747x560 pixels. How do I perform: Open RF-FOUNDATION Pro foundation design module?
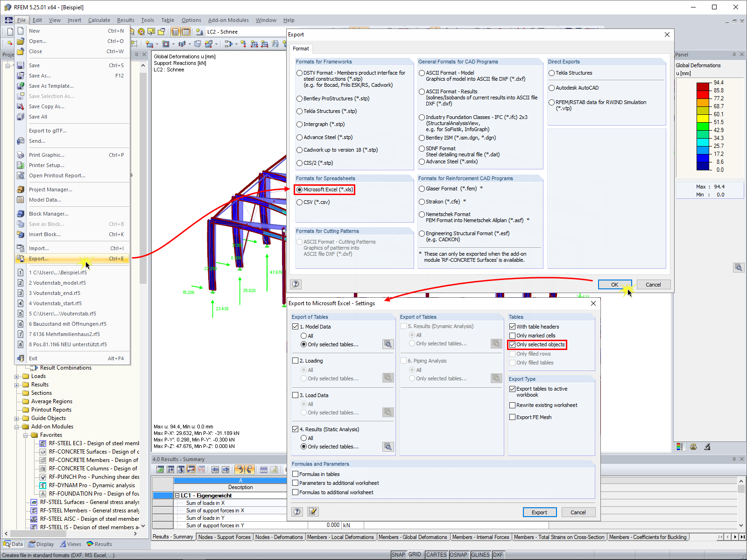[43, 493]
